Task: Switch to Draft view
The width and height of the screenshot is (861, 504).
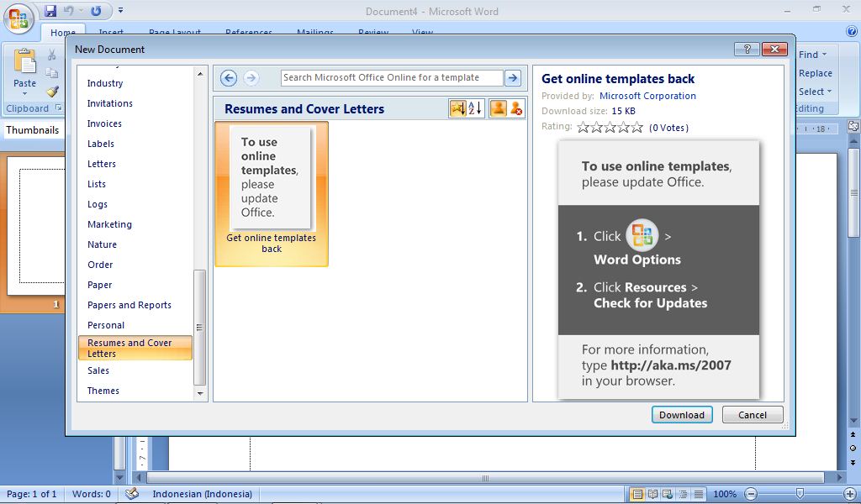Action: click(x=699, y=494)
